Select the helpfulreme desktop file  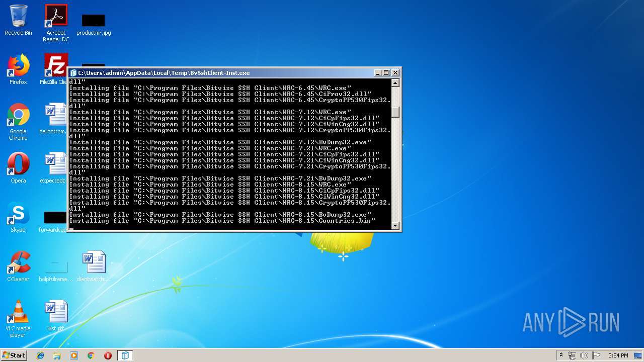[x=56, y=270]
